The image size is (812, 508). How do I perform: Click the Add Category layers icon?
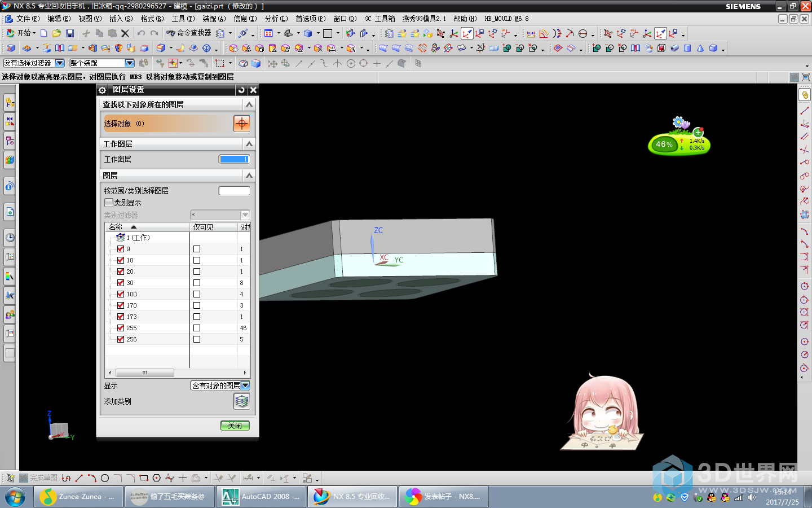click(242, 401)
